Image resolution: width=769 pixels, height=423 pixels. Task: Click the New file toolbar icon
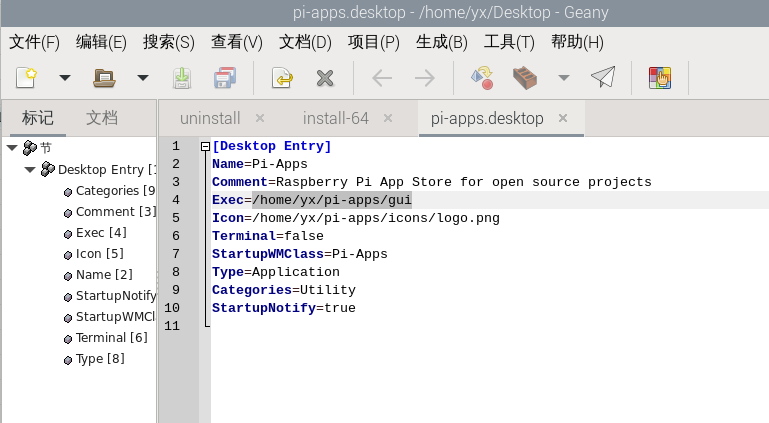pyautogui.click(x=27, y=78)
